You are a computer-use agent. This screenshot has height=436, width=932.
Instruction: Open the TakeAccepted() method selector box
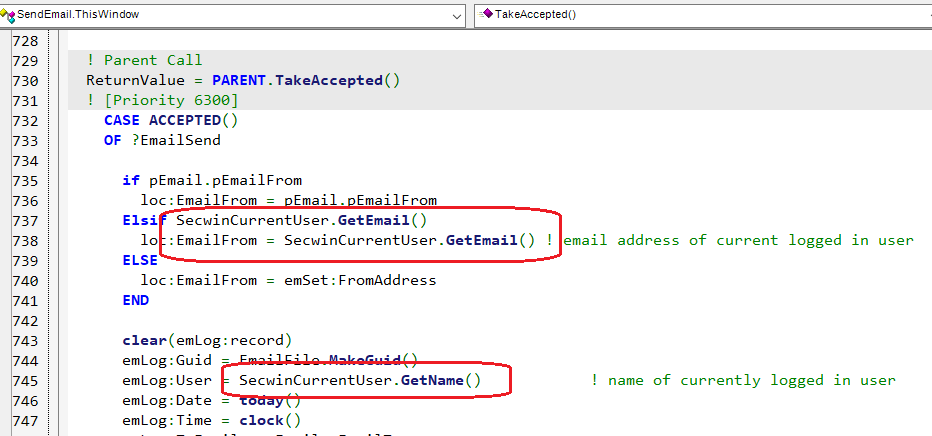point(700,15)
